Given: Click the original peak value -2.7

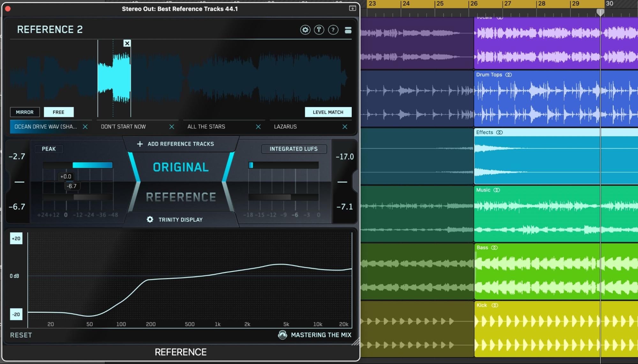Looking at the screenshot, I should (17, 157).
